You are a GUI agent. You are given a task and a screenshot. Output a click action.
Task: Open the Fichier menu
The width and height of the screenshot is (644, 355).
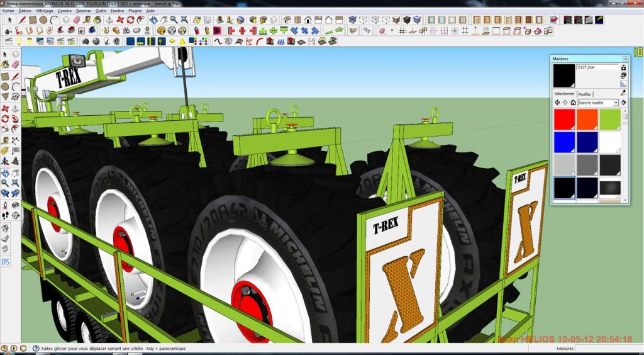(8, 11)
